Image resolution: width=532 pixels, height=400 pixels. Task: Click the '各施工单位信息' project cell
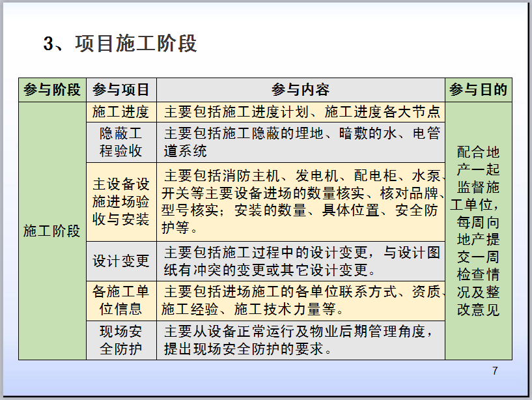[x=121, y=300]
